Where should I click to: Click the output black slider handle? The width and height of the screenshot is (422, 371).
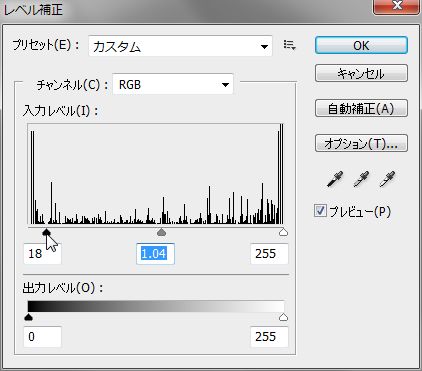pos(29,317)
